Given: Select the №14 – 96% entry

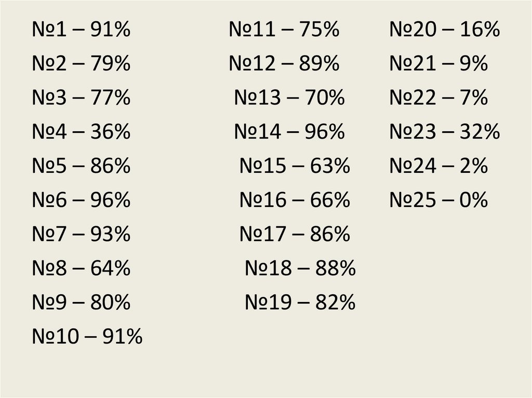Looking at the screenshot, I should 289,132.
